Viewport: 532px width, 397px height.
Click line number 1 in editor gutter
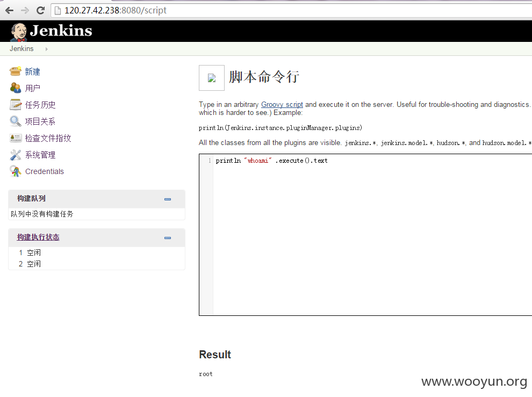pos(210,161)
